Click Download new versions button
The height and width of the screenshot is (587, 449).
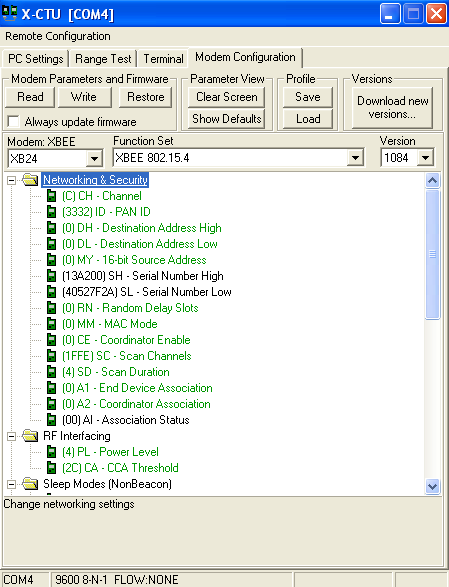pos(392,107)
